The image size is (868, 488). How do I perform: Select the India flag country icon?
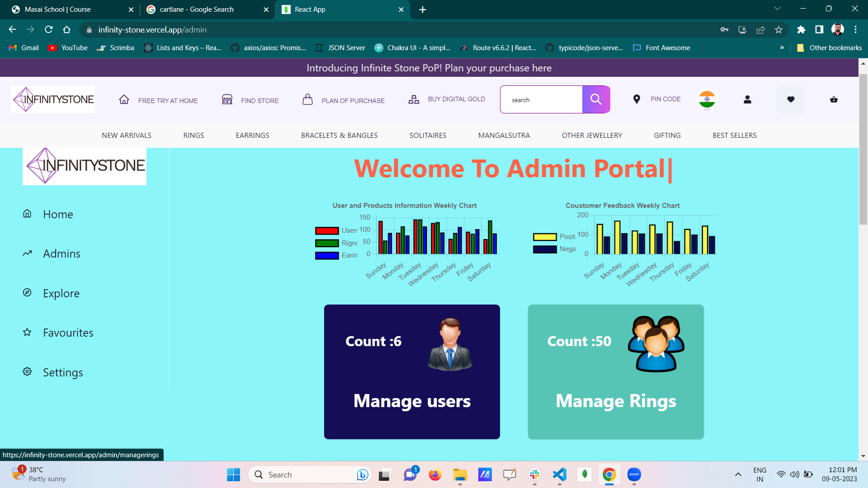pos(707,99)
